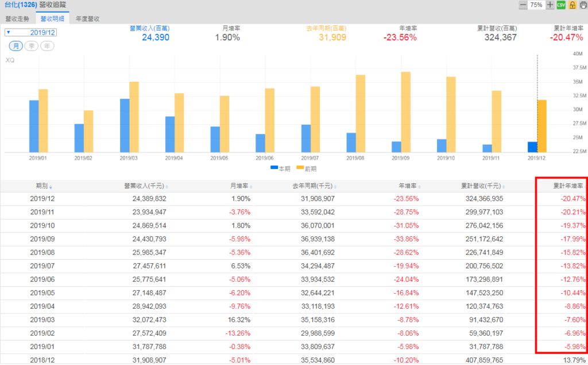Click revenue cell 28,942,093 in 2019/04 row

coord(149,306)
